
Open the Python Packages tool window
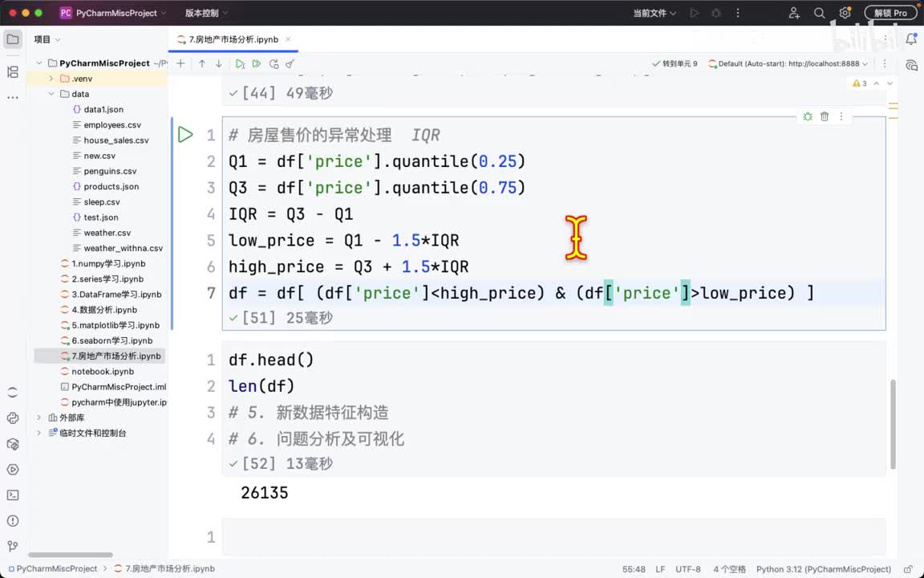tap(12, 443)
